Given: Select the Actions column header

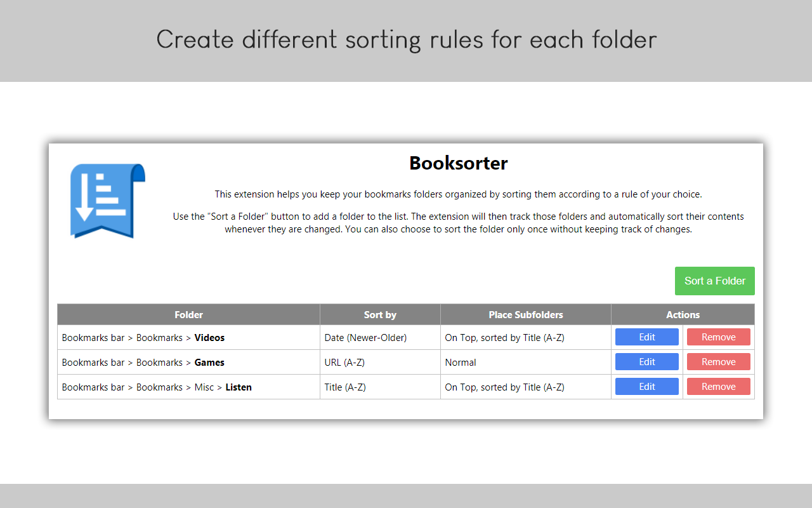Looking at the screenshot, I should click(683, 314).
